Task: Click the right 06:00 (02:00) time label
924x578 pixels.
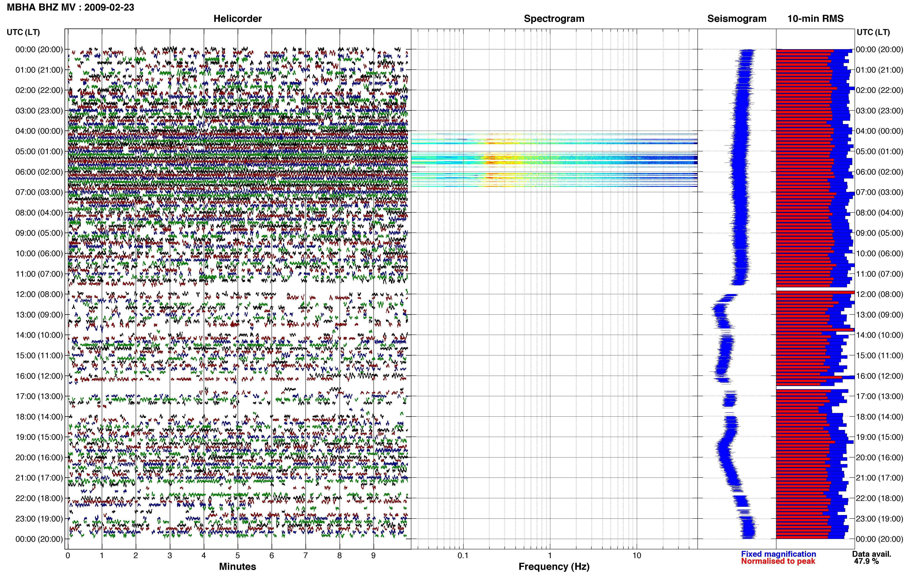Action: pos(880,172)
